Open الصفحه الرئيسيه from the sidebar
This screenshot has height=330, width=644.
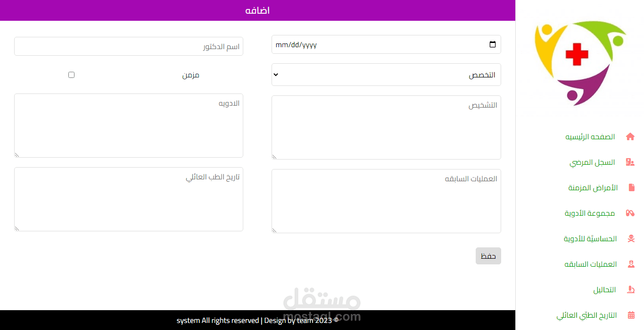(590, 136)
